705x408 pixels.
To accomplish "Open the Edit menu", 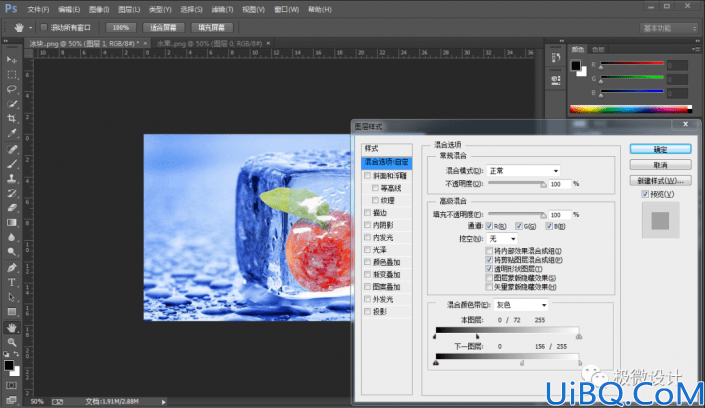I will coord(69,9).
